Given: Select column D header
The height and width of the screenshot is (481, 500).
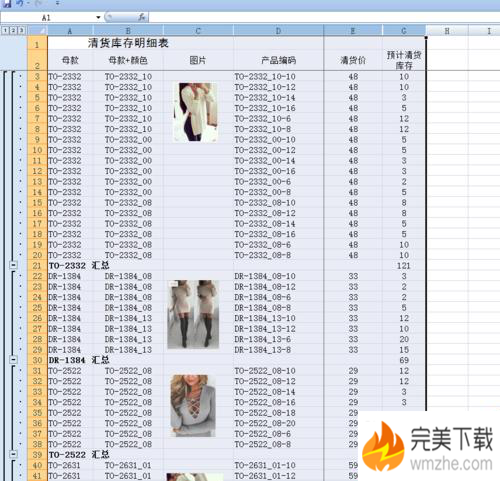Looking at the screenshot, I should click(278, 31).
